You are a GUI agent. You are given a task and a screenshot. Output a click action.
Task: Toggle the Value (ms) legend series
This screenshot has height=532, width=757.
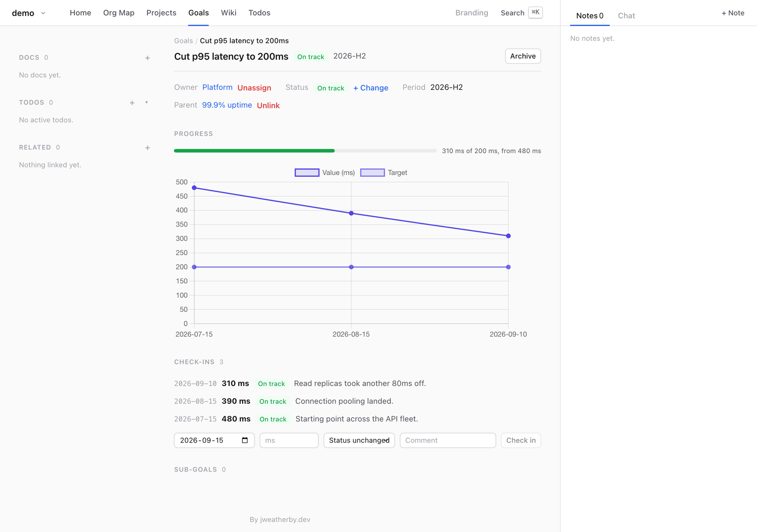click(x=325, y=173)
